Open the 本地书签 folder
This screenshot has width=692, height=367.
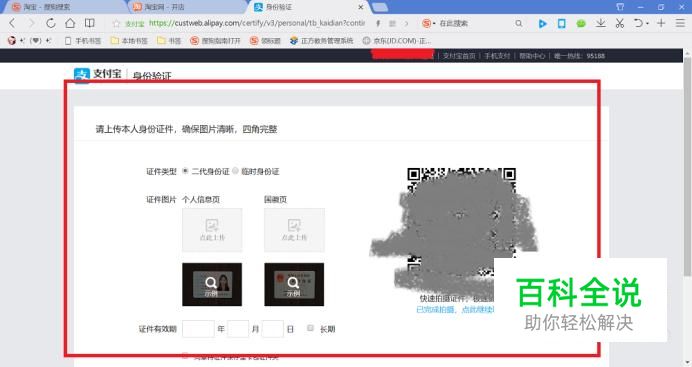tap(129, 41)
